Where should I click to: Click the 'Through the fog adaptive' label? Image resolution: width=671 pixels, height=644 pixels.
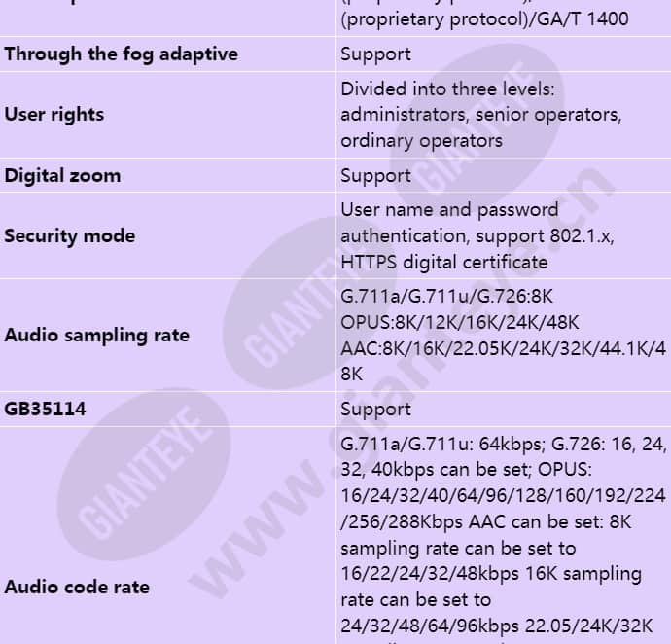[122, 54]
